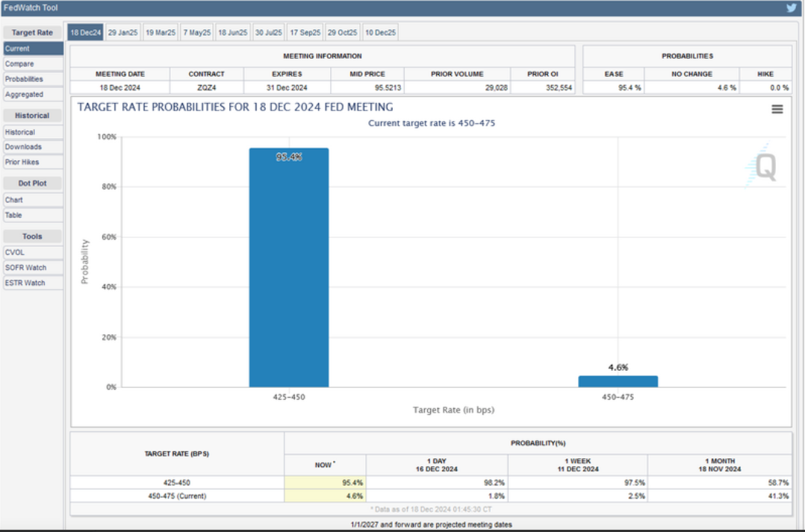
Task: Open the Dot Plot Table
Action: (33, 215)
